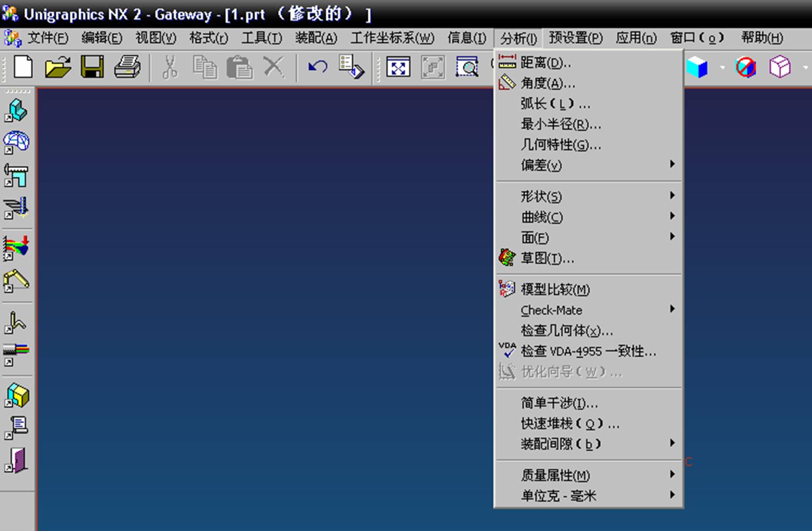The width and height of the screenshot is (812, 531).
Task: Click the Copy icon in the toolbar
Action: (205, 68)
